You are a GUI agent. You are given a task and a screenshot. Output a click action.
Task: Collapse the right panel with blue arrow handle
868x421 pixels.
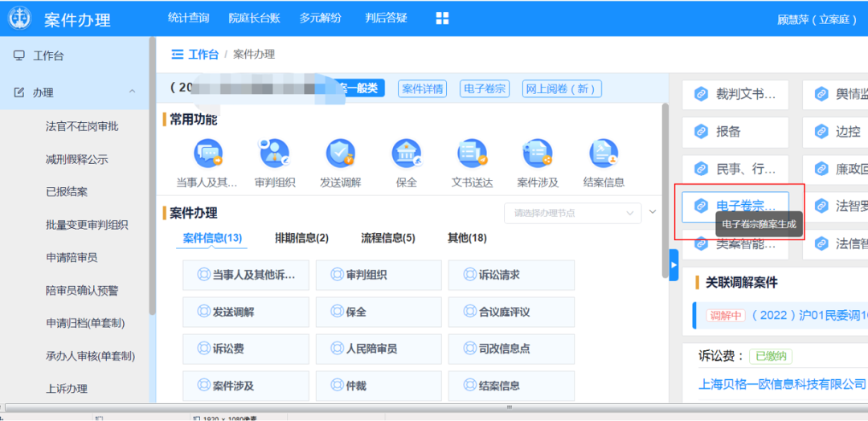674,265
